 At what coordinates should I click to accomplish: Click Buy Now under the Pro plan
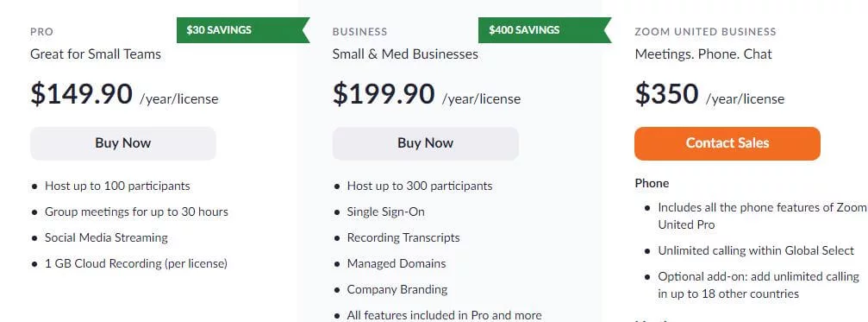pos(123,143)
